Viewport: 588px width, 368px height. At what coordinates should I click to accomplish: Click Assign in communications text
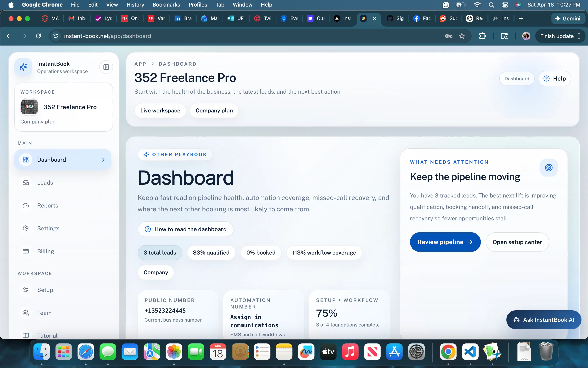(254, 321)
